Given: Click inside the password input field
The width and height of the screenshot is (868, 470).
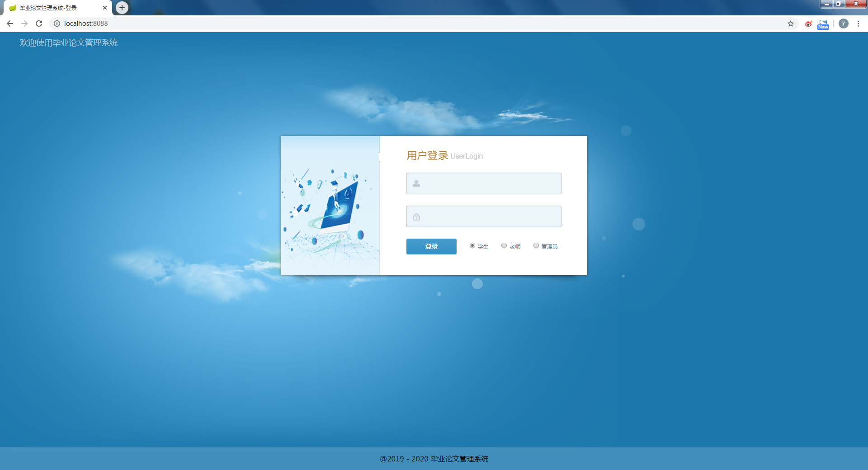Looking at the screenshot, I should [484, 216].
